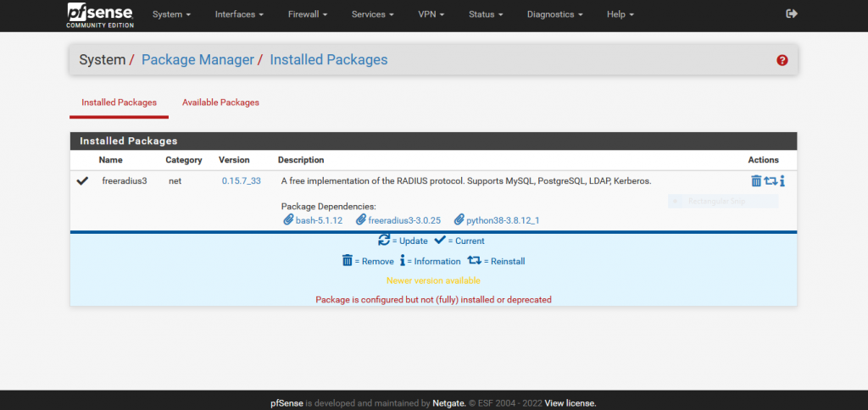Screen dimensions: 868x410
Task: Open the freeradius3-3.0.25 dependency link
Action: tap(404, 220)
